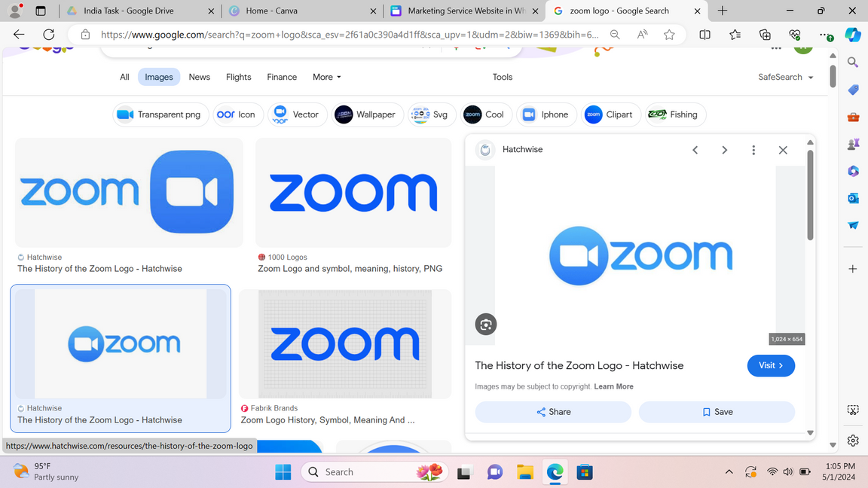
Task: Show next image in preview panel
Action: coord(725,150)
